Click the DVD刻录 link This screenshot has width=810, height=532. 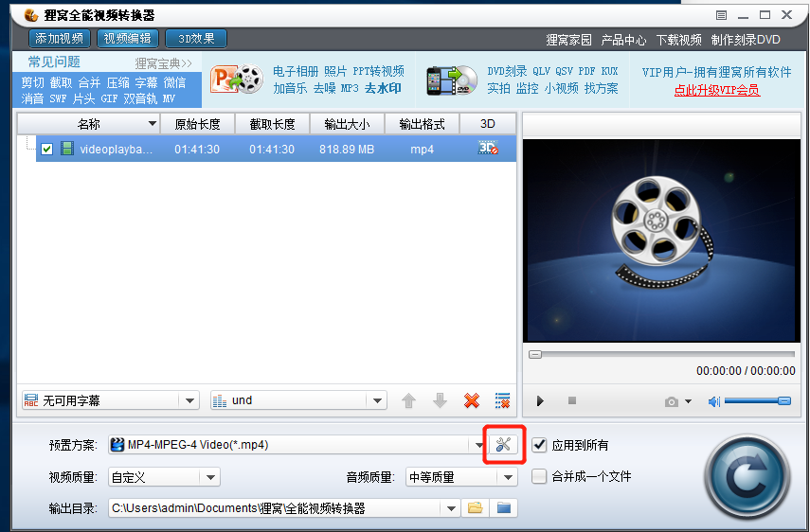(x=507, y=71)
